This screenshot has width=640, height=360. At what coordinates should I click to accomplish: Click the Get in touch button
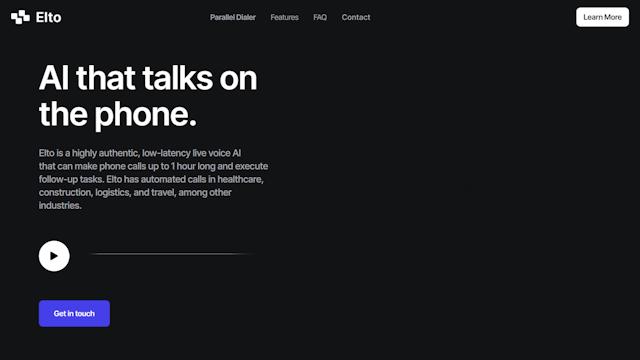pyautogui.click(x=74, y=313)
